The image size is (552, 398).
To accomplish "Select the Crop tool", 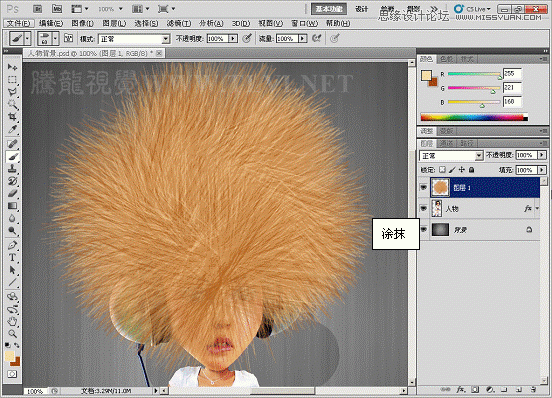I will coord(12,116).
